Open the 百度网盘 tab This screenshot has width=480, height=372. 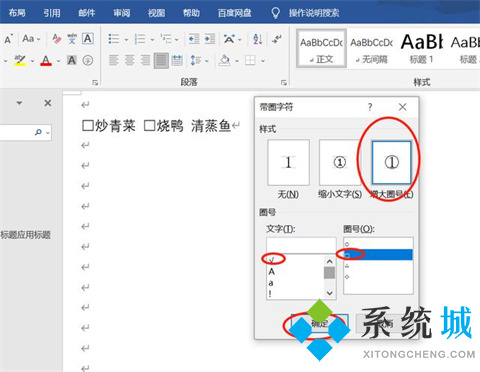point(234,13)
